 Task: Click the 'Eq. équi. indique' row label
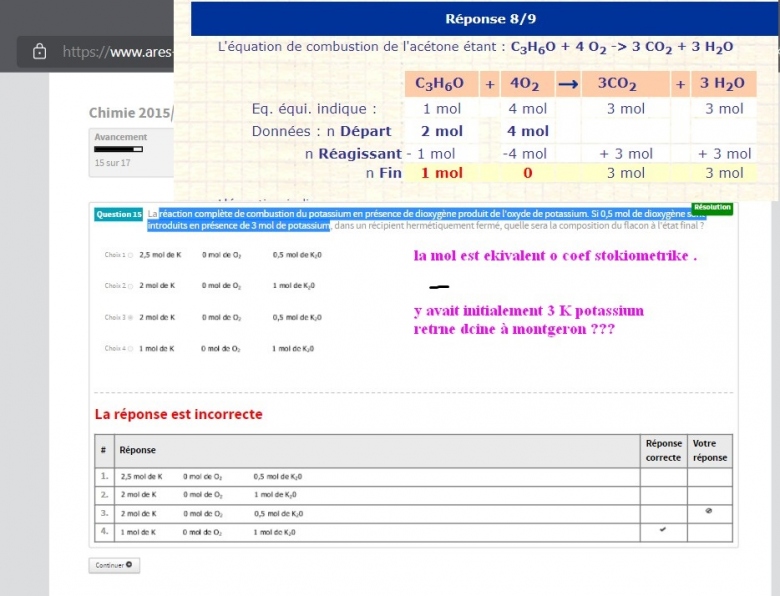click(x=314, y=109)
